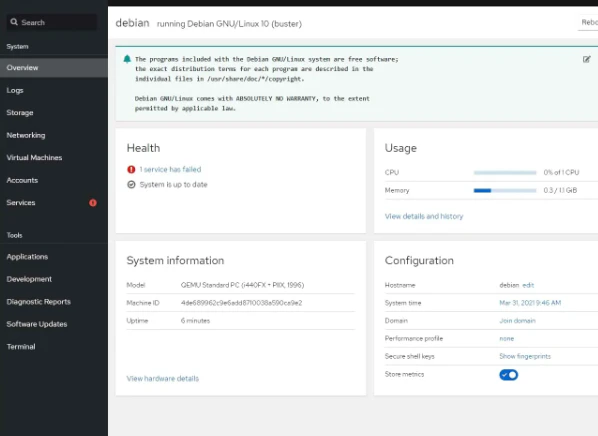Click Show fingerprints for secure shell keys

point(525,356)
